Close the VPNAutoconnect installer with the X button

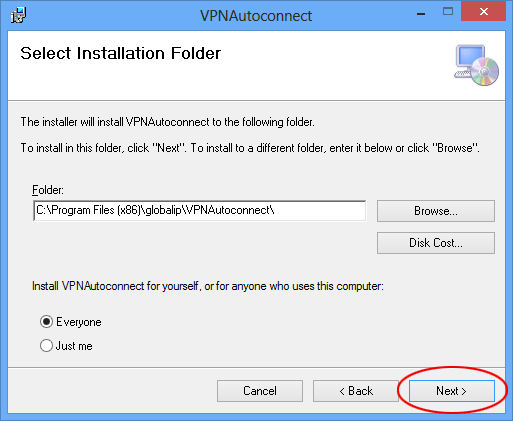tap(483, 12)
